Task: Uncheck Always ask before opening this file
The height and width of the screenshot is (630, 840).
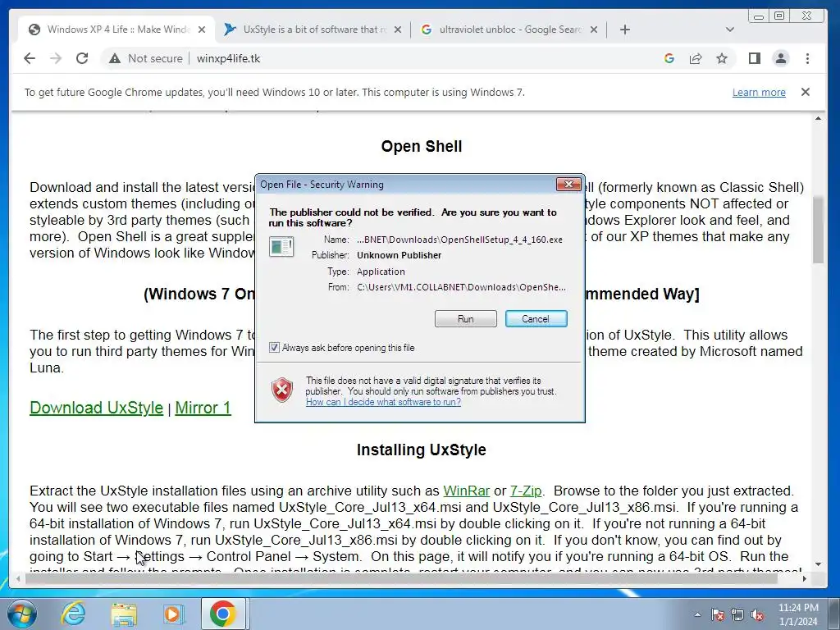Action: [274, 348]
